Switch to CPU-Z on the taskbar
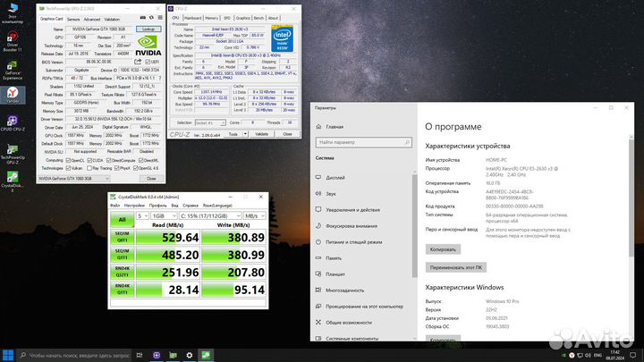 157,355
